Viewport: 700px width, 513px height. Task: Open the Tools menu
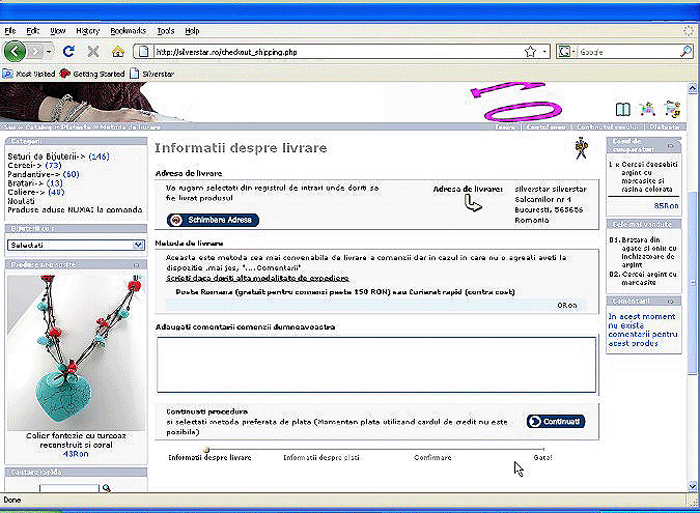pos(165,31)
